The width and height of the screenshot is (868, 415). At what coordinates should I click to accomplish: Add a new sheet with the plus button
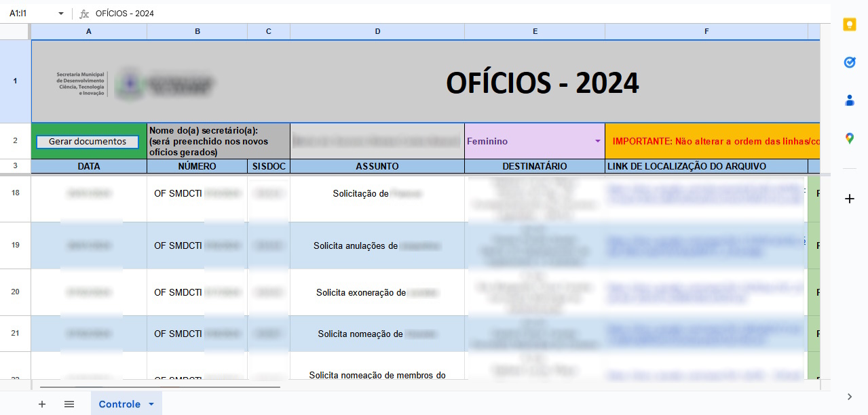coord(42,403)
